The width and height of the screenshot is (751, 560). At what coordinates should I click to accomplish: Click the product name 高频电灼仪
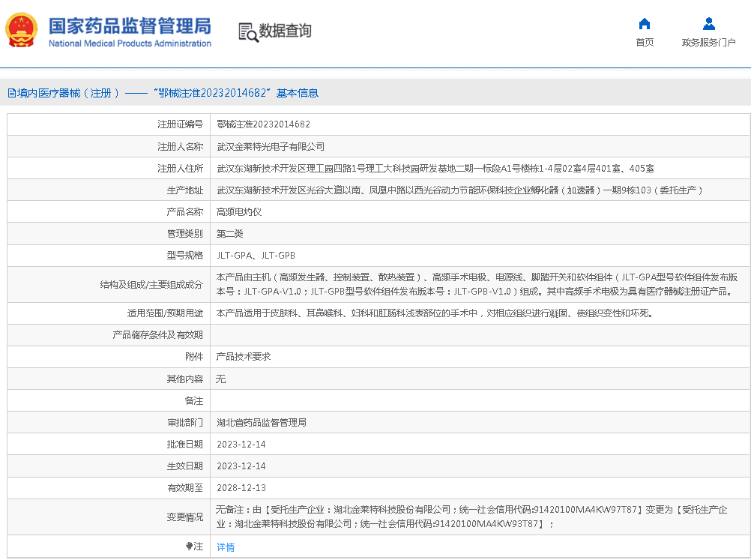click(x=239, y=212)
